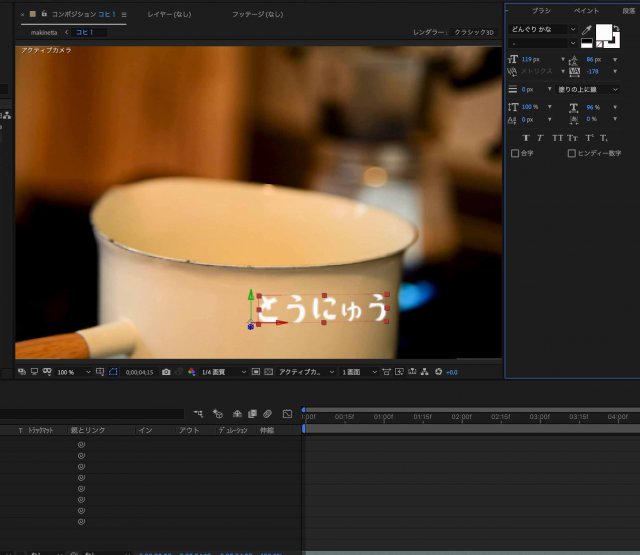Click the All Caps TT icon
The height and width of the screenshot is (555, 640).
click(556, 137)
